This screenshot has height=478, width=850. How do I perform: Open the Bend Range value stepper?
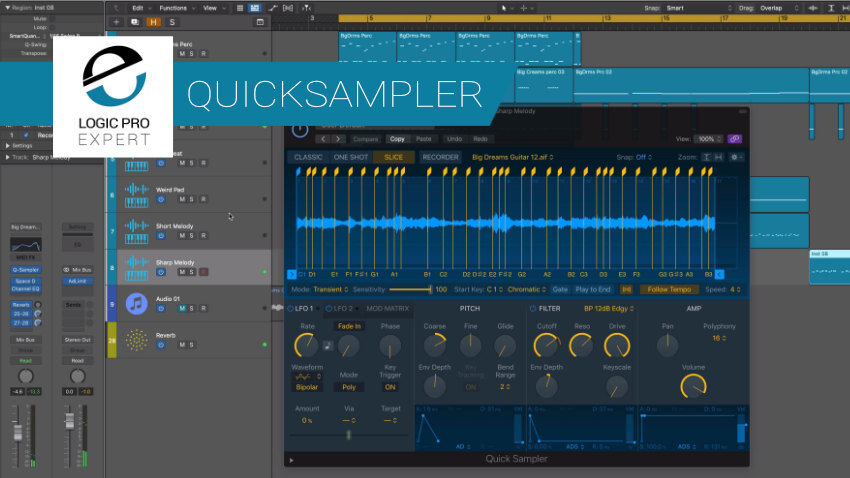tap(505, 387)
